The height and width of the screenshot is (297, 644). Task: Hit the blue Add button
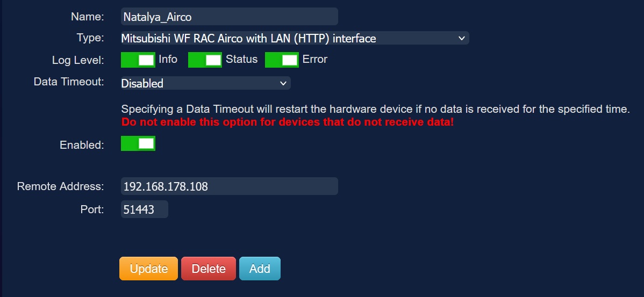[x=260, y=269]
